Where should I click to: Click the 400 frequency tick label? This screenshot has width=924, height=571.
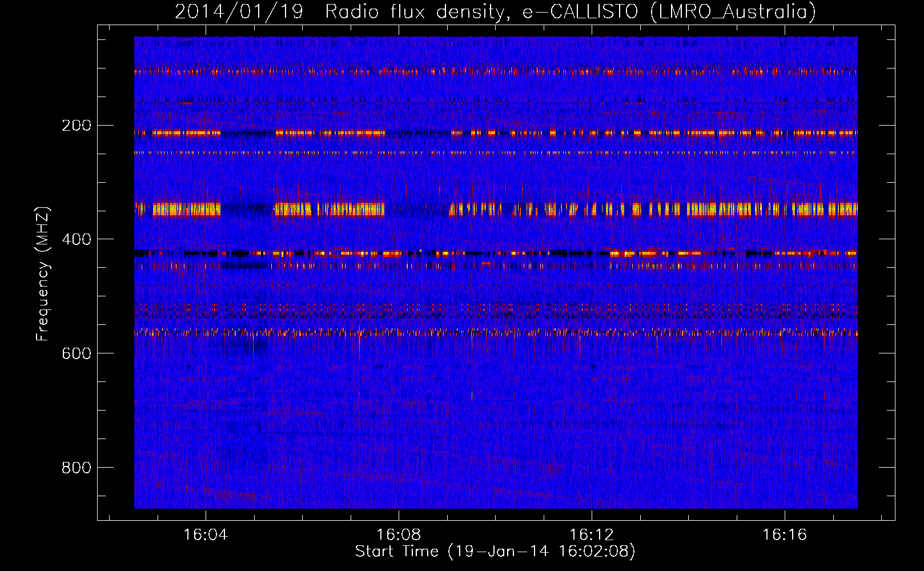(x=77, y=239)
